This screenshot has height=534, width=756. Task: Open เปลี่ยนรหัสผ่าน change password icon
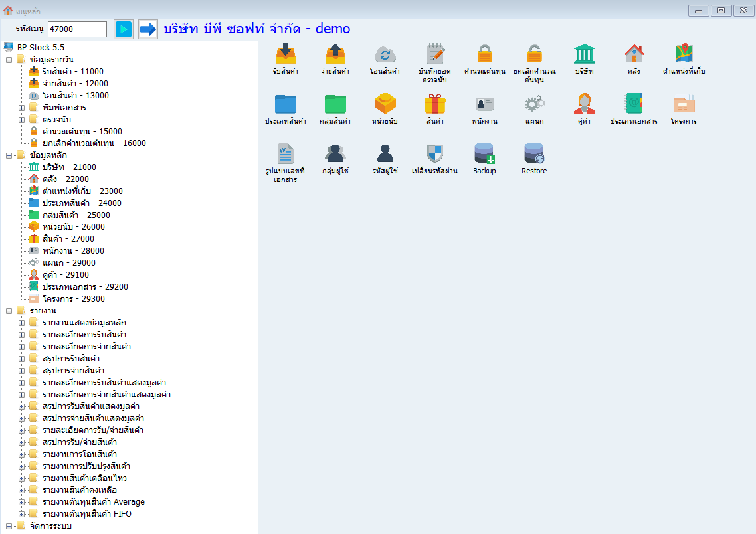tap(435, 154)
